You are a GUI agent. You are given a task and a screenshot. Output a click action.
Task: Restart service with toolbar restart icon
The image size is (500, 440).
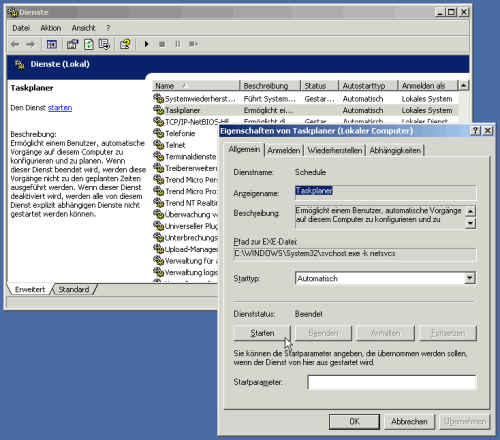(193, 44)
